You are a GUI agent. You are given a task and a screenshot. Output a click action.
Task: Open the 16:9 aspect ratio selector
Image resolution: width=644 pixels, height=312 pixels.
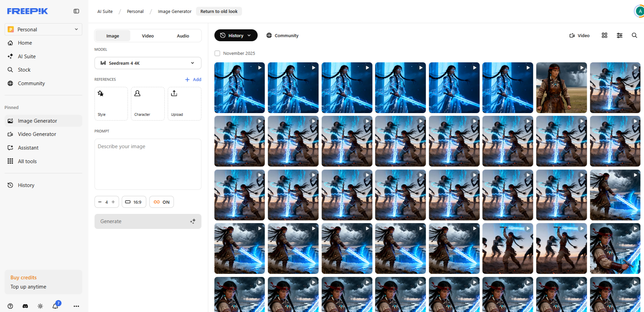134,202
